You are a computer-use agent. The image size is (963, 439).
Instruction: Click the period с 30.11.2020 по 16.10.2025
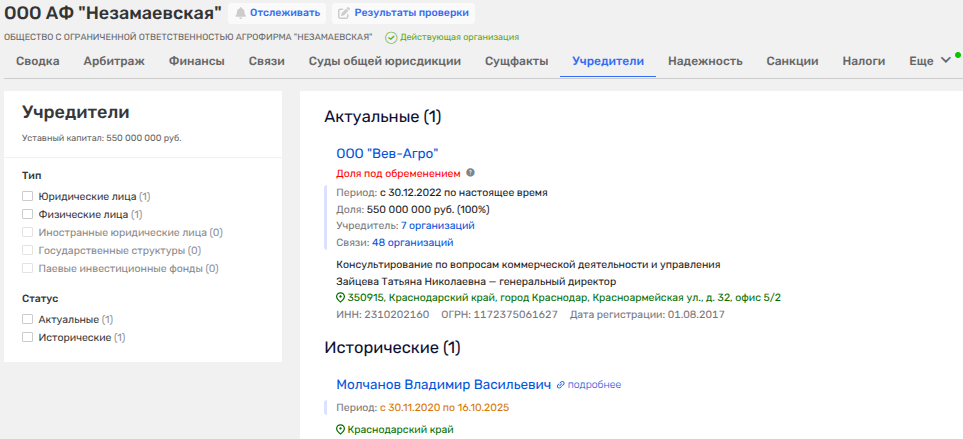(445, 407)
